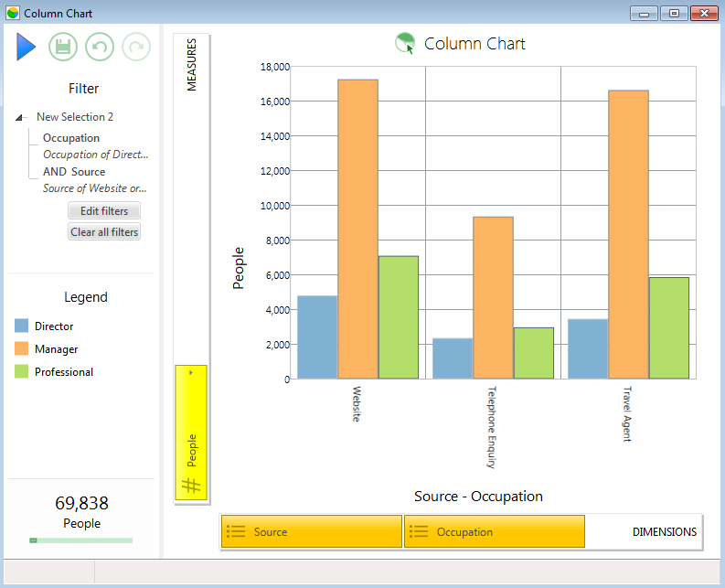Image resolution: width=725 pixels, height=588 pixels.
Task: Click the Clear all filters button
Action: coord(104,231)
